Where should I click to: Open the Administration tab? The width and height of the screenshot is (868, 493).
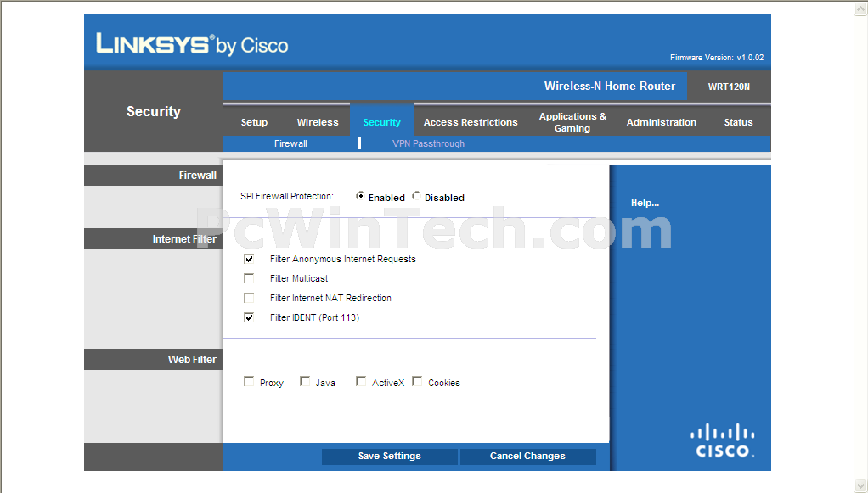click(x=662, y=122)
